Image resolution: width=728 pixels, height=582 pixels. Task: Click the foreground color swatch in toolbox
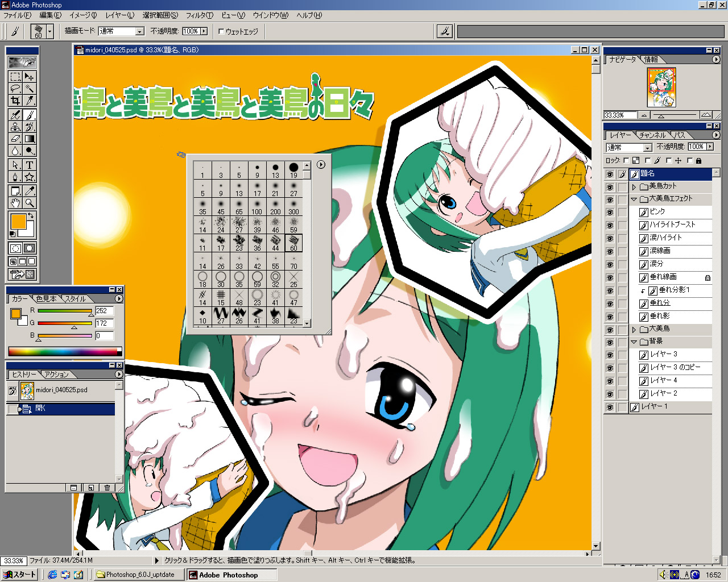tap(18, 221)
